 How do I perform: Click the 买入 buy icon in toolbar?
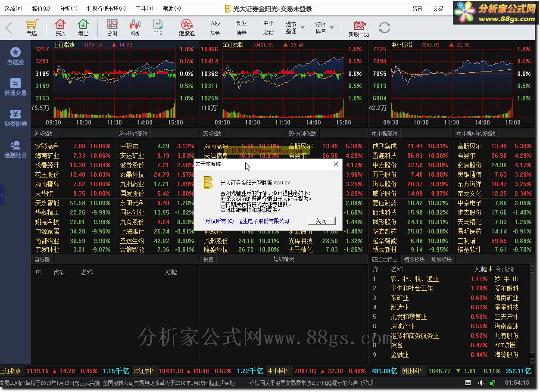61,28
